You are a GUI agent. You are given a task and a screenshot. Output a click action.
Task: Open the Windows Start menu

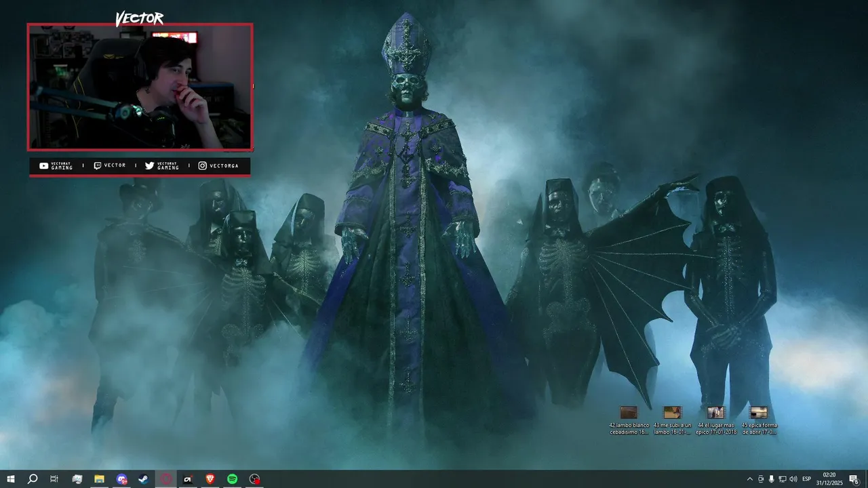tap(11, 479)
